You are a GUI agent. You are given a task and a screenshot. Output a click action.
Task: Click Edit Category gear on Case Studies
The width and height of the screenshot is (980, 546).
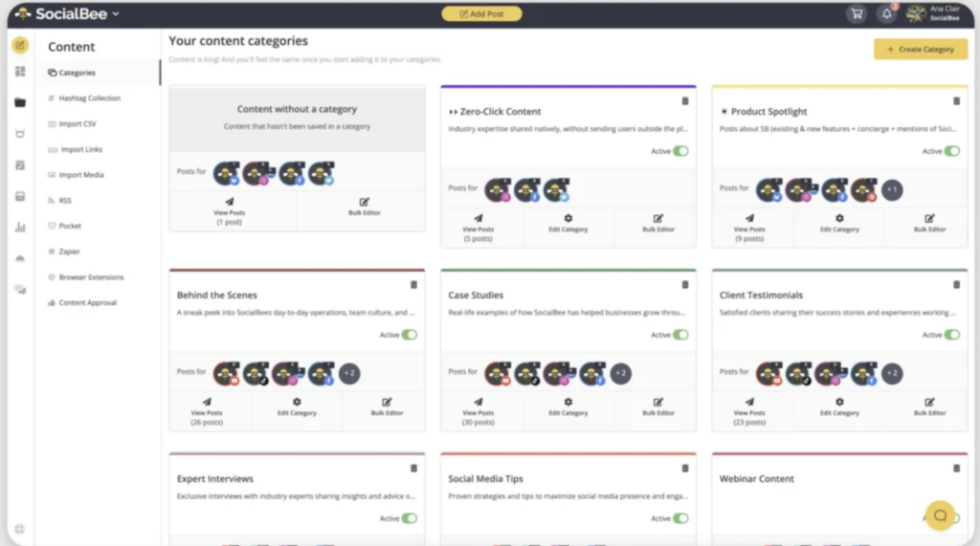point(568,406)
